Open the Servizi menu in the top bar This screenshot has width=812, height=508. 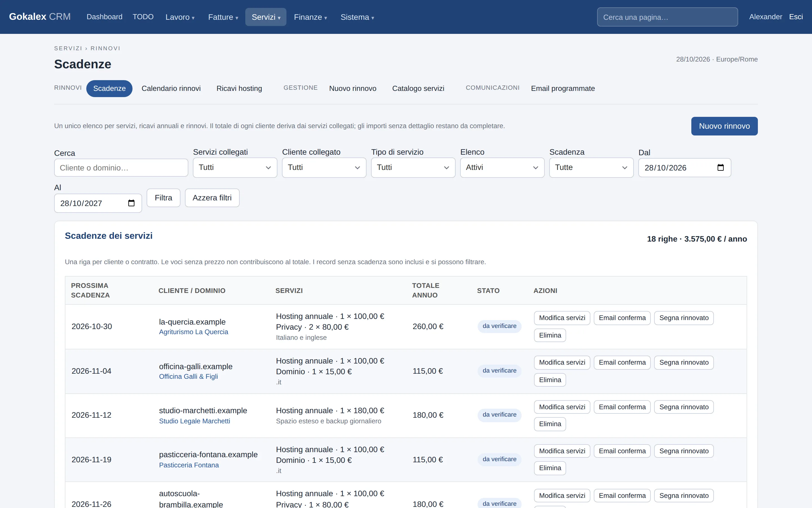point(266,17)
